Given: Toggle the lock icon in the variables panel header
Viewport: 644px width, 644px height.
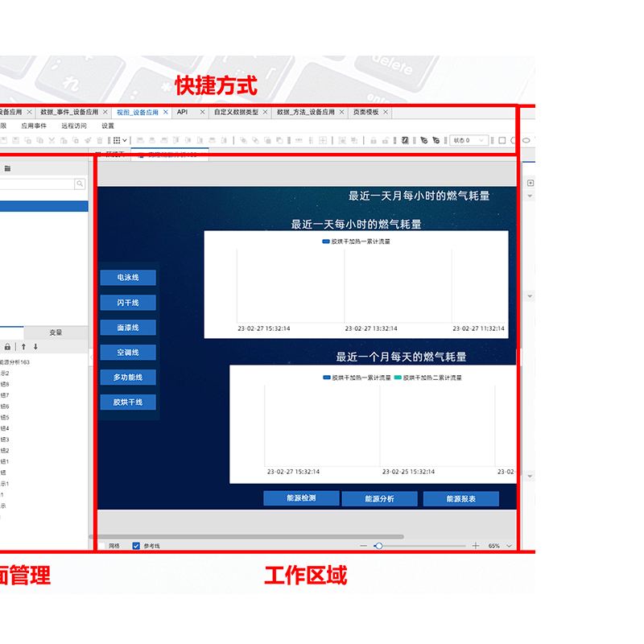Looking at the screenshot, I should coord(7,346).
